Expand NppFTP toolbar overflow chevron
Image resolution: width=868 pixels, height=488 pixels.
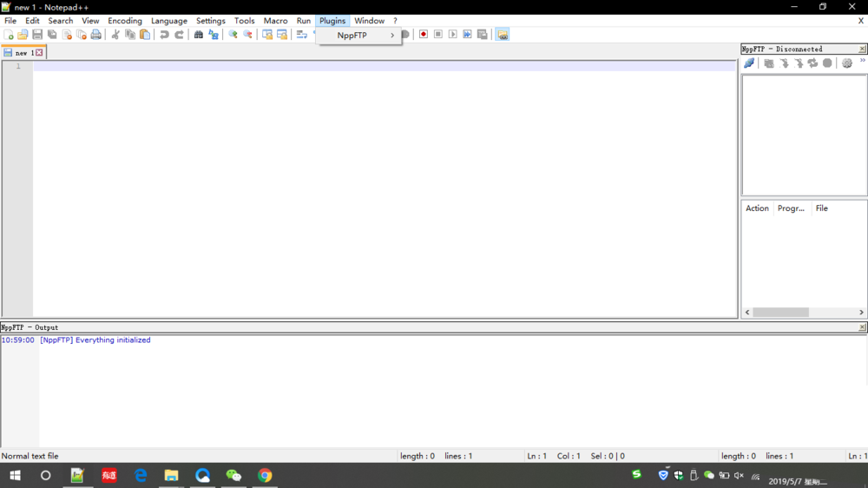tap(863, 61)
